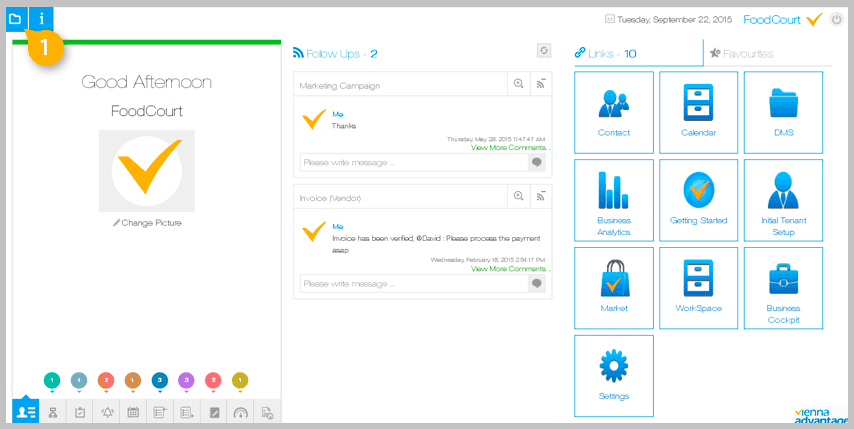The height and width of the screenshot is (429, 854).
Task: Click message field under Invoice (Vendor)
Action: coord(414,283)
